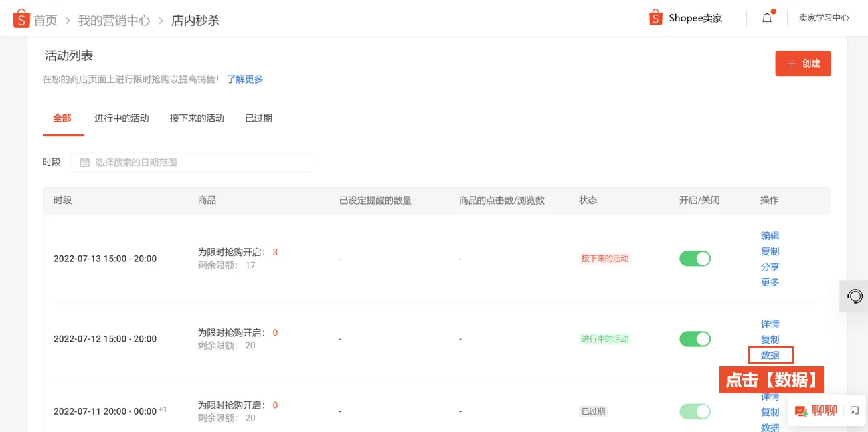Click the highlighted 数据 link

click(x=770, y=354)
